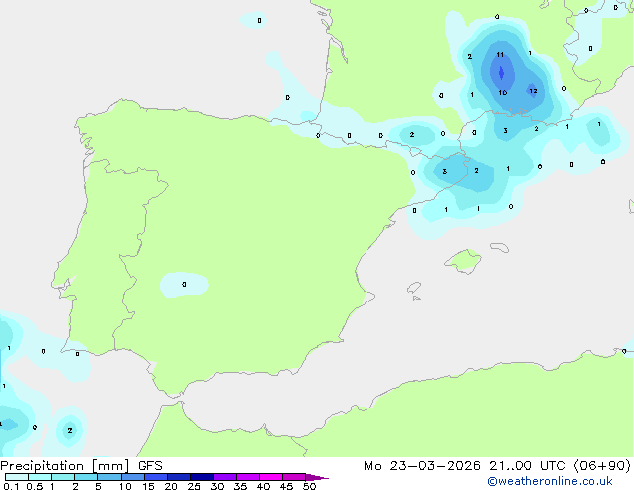Click the over-50 mm arrow tip of the legend
This screenshot has height=490, width=634.
317,478
